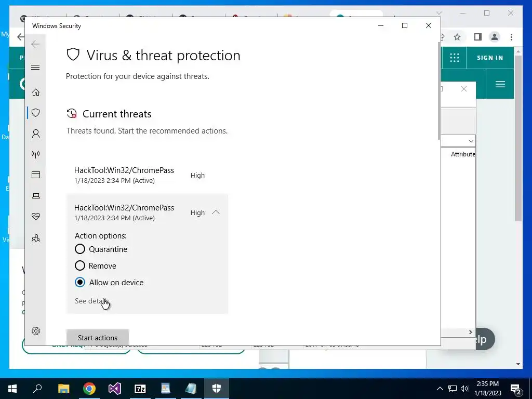This screenshot has height=399, width=532.
Task: Open Device security laptop icon in sidebar
Action: 36,196
